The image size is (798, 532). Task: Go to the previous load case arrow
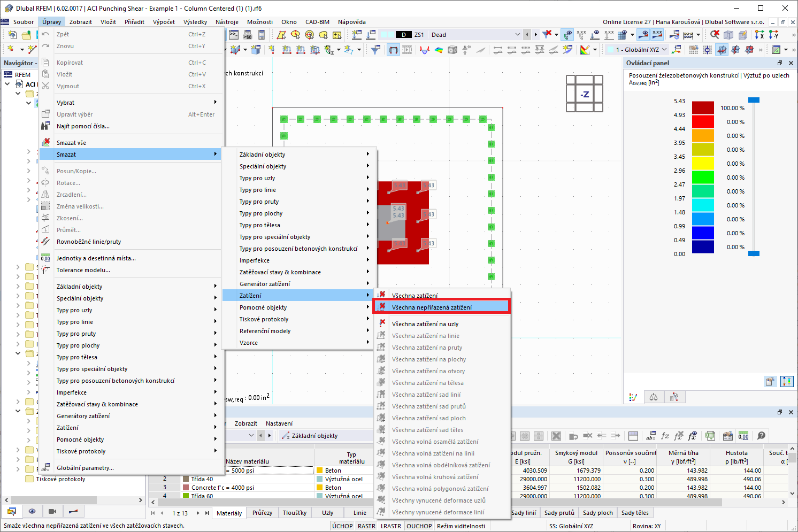[x=527, y=35]
